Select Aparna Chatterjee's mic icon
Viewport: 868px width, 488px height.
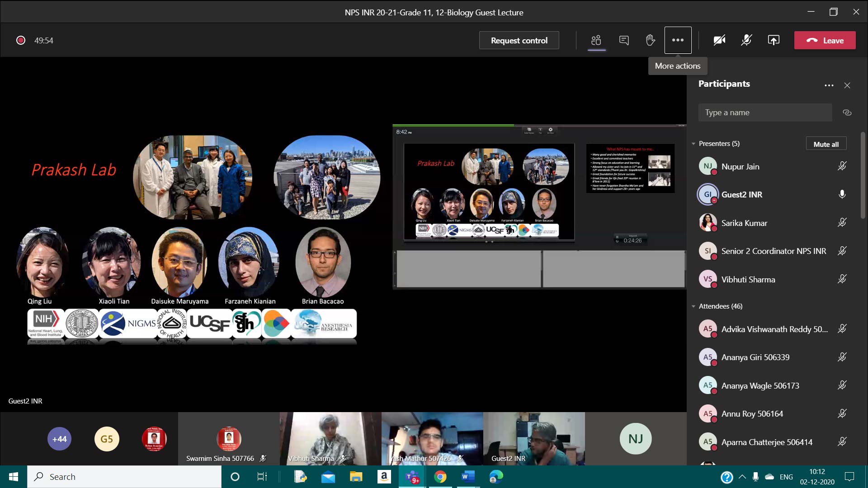842,442
